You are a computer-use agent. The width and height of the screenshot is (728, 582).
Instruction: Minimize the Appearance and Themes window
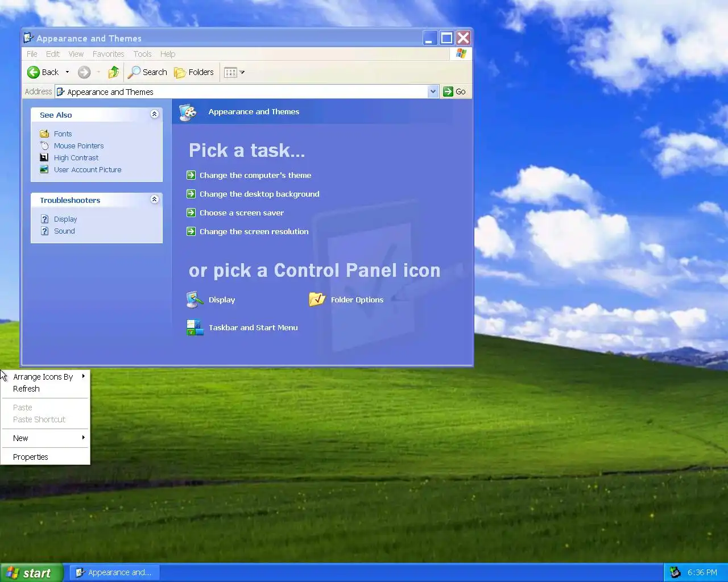click(x=430, y=38)
